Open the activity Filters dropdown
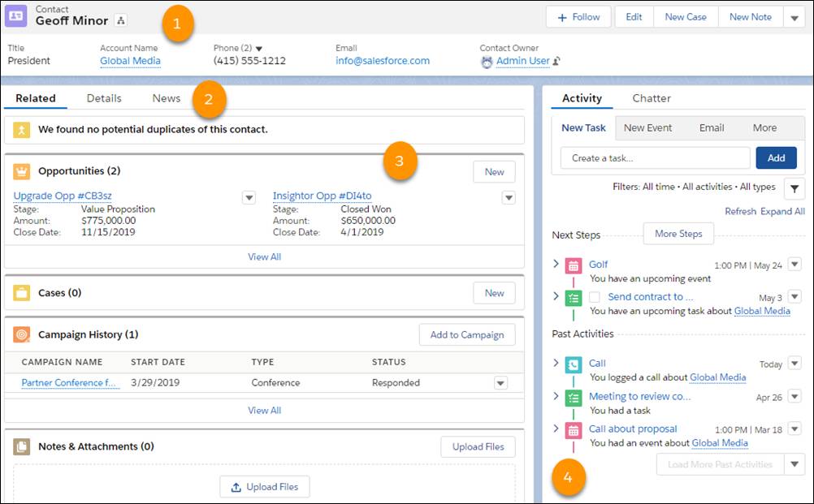 tap(794, 187)
